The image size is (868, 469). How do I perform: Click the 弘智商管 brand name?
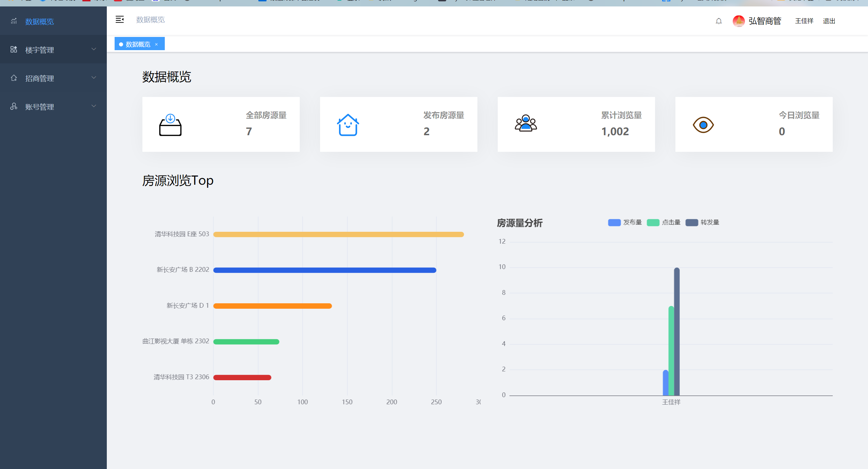tap(765, 21)
